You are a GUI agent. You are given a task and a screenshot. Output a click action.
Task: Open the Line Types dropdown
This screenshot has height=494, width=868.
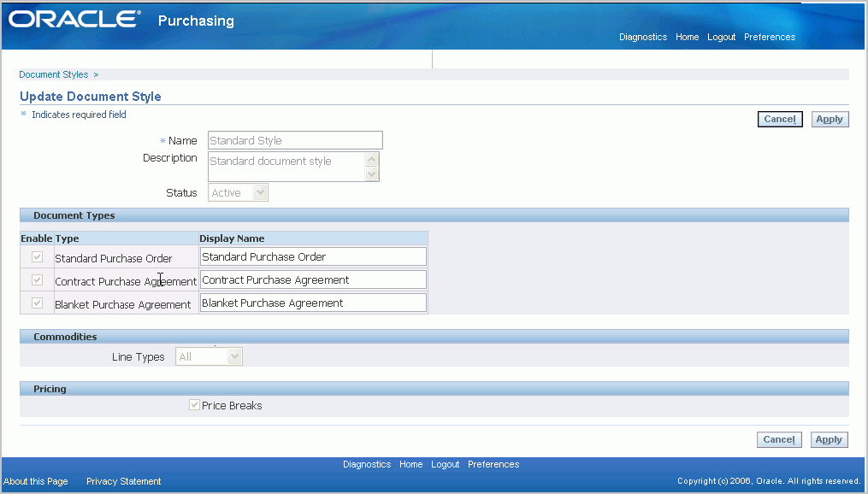(x=209, y=356)
